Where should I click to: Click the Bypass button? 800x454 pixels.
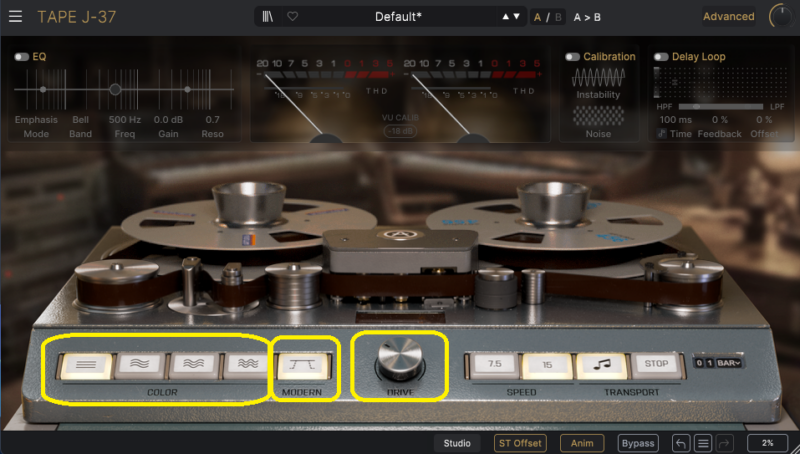[x=637, y=443]
